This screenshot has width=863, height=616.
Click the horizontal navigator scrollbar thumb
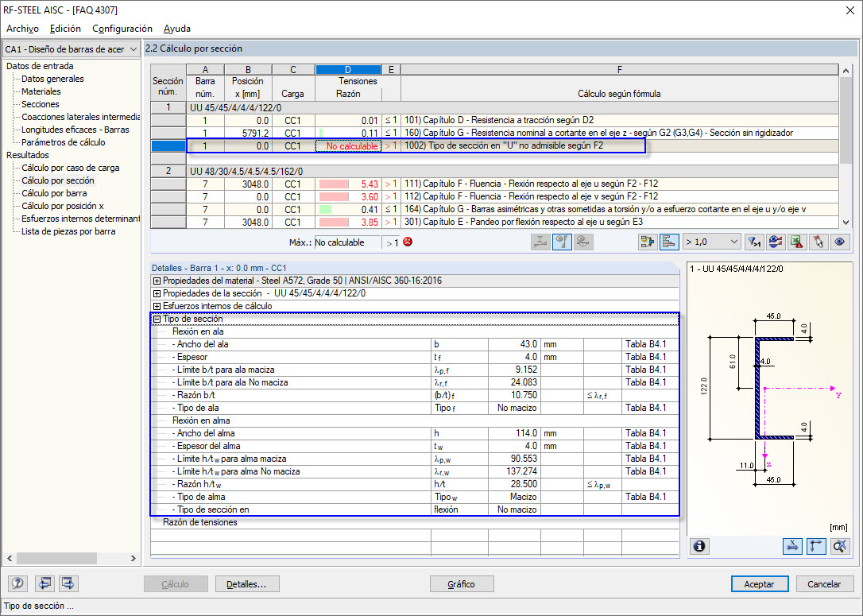click(56, 558)
